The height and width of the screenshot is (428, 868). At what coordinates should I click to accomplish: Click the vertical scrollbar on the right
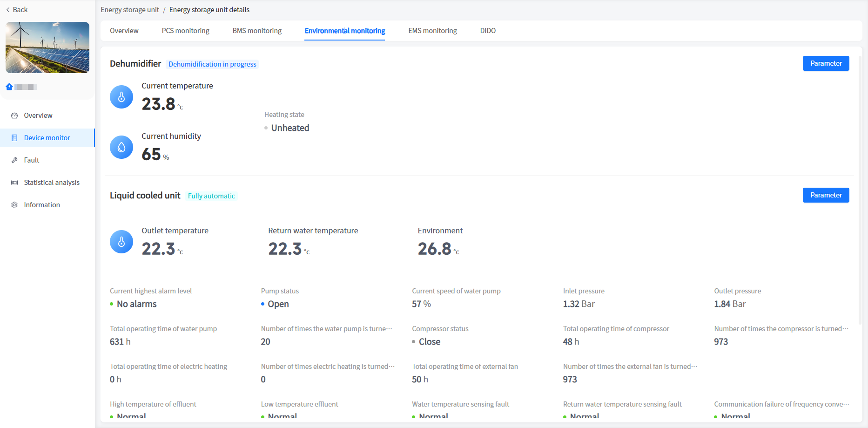(860, 186)
